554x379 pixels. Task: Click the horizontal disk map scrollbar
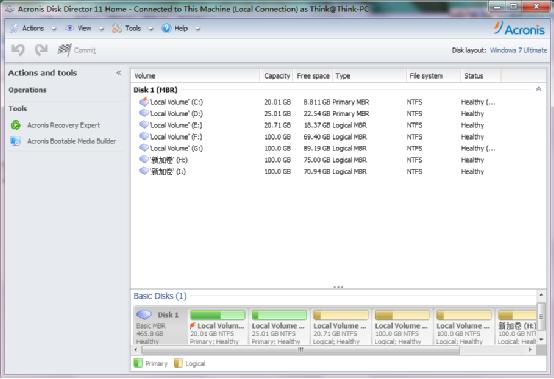point(300,350)
